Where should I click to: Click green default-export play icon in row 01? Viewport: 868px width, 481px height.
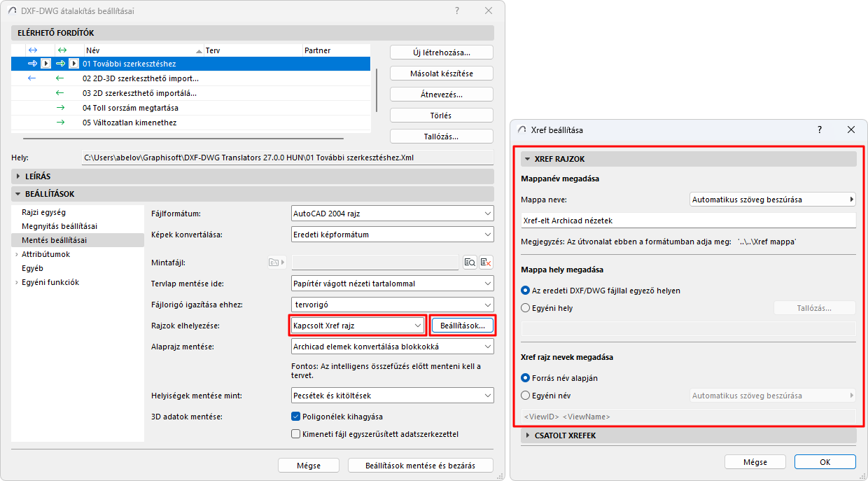pos(73,64)
